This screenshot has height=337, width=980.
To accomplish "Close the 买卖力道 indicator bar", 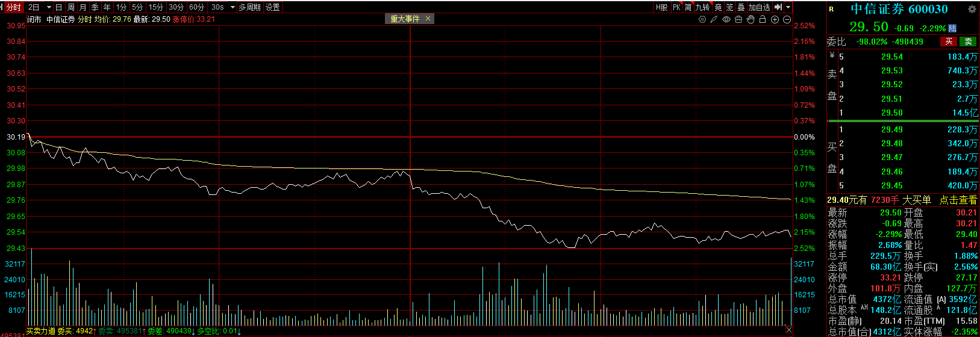I will pos(789,330).
